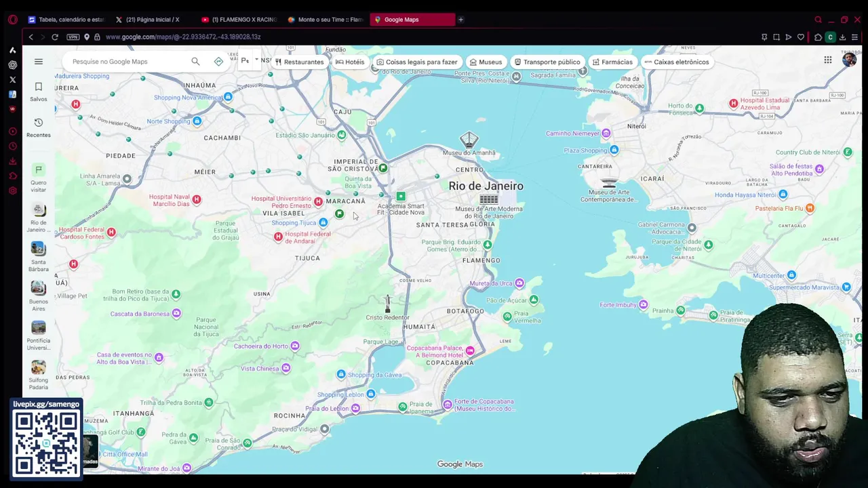Reload the current page
The image size is (868, 488).
(x=55, y=37)
